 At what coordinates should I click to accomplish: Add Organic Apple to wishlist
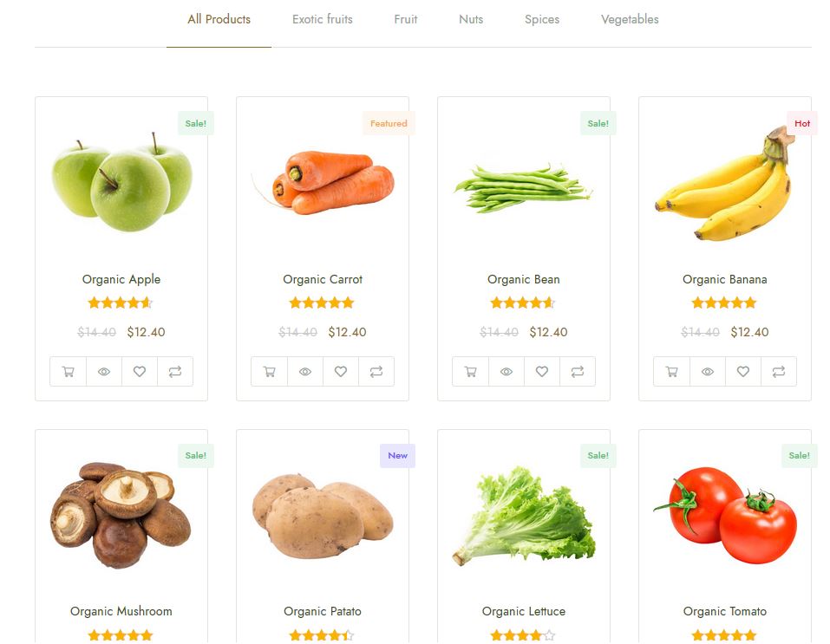point(140,372)
